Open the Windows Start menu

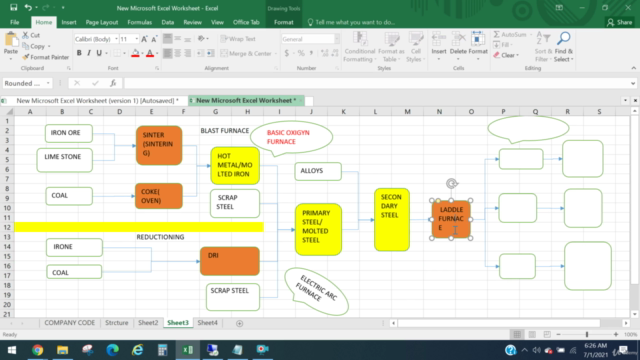12,350
